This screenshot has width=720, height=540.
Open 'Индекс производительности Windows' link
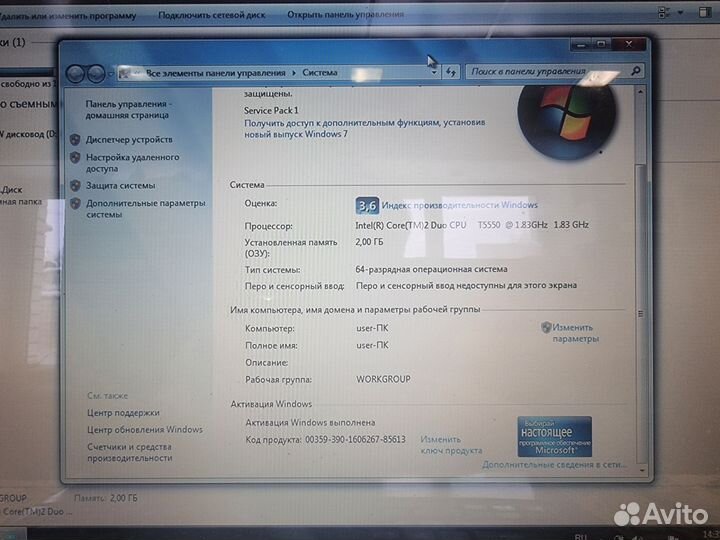pos(460,205)
